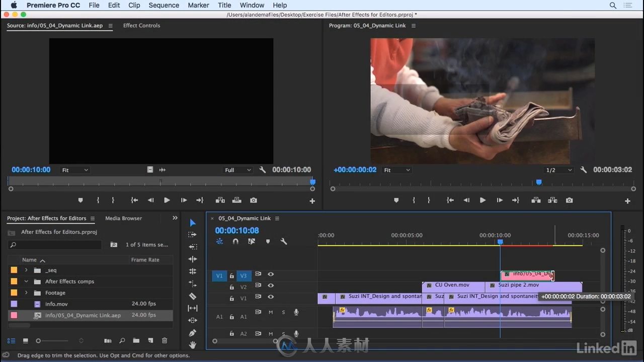Click Overwrite button in Source monitor

point(236,200)
